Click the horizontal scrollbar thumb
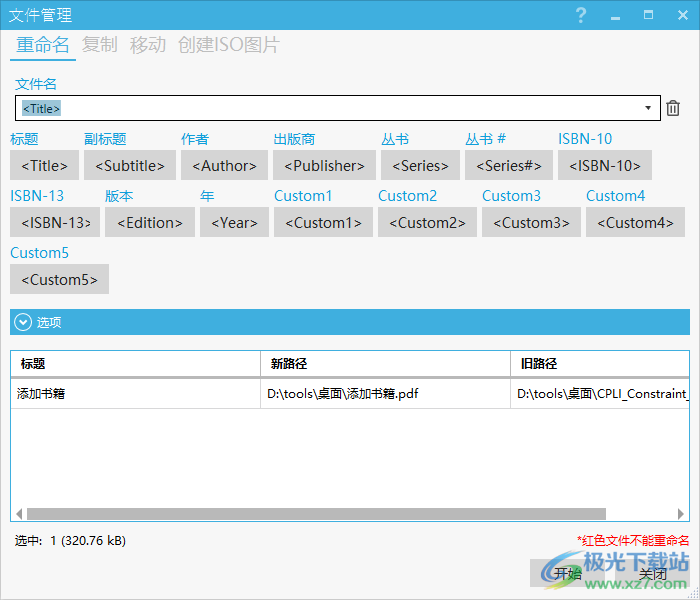 [x=316, y=514]
